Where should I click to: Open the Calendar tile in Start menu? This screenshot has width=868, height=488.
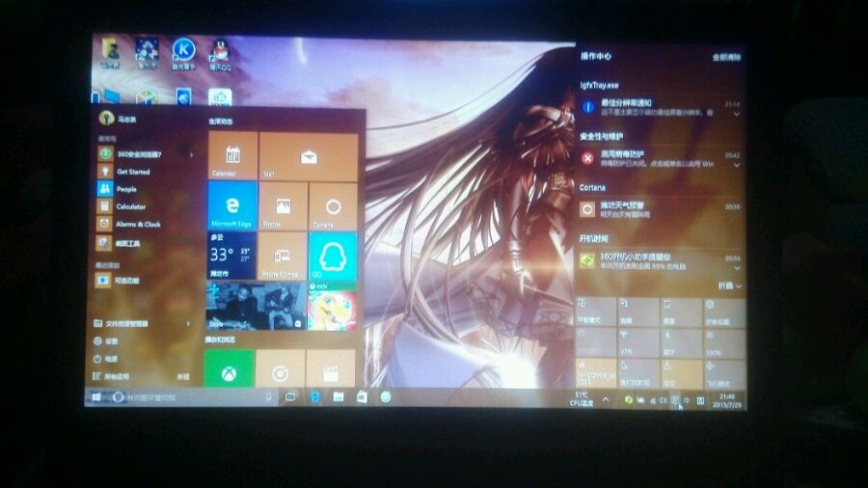click(x=233, y=155)
